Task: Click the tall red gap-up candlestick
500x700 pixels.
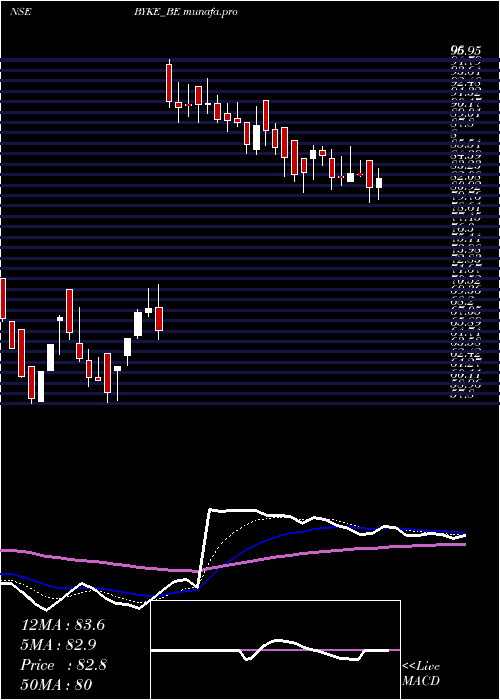Action: point(169,83)
